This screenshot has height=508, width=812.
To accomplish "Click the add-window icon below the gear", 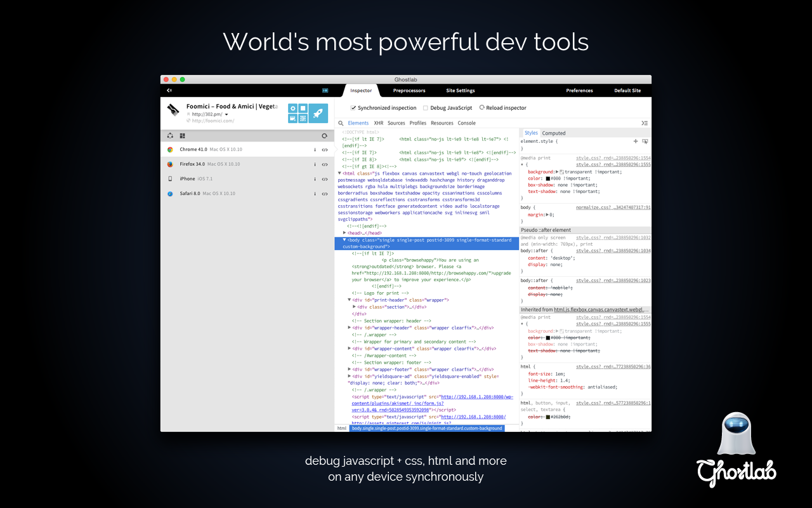I will click(x=292, y=118).
